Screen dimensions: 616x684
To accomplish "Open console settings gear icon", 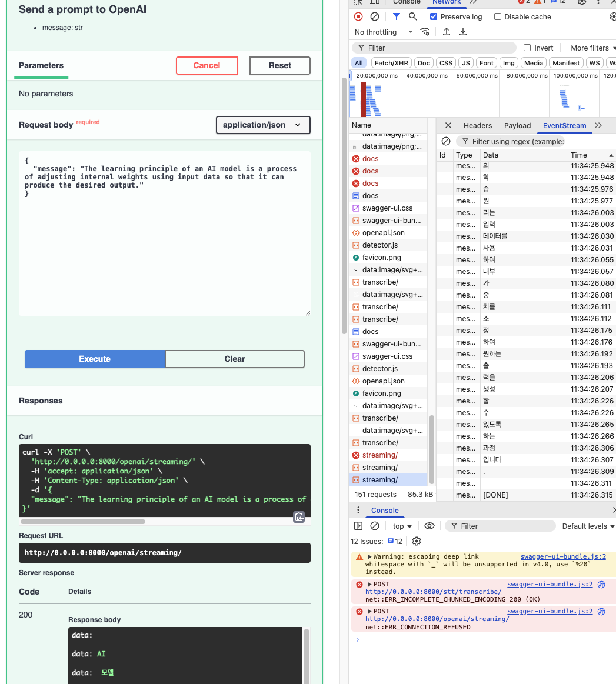I will (417, 541).
